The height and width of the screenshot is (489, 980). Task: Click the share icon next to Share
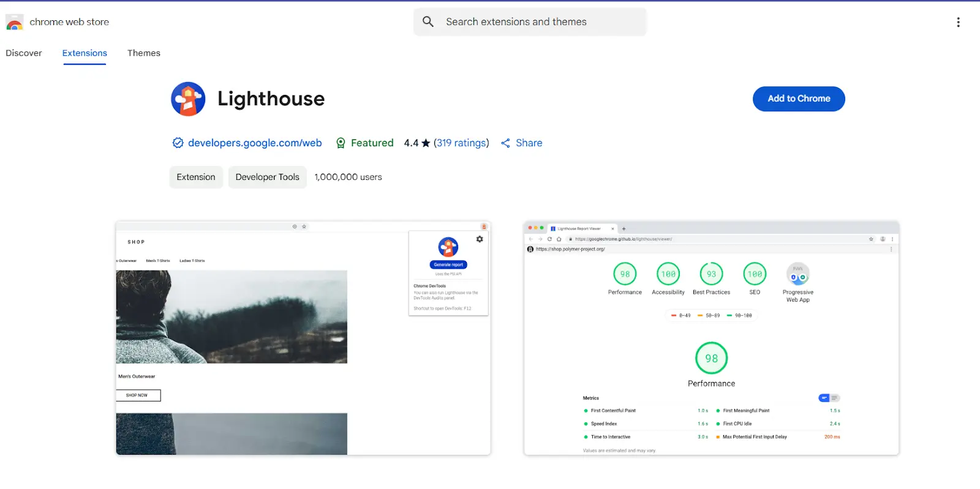(505, 143)
